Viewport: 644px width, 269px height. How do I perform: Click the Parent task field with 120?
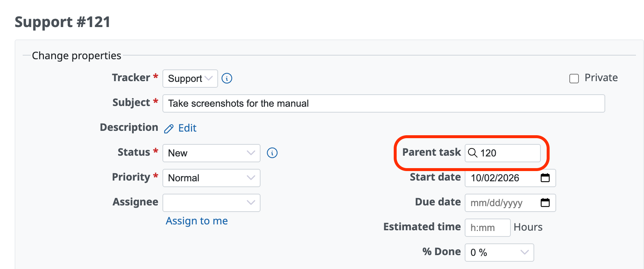pyautogui.click(x=503, y=153)
